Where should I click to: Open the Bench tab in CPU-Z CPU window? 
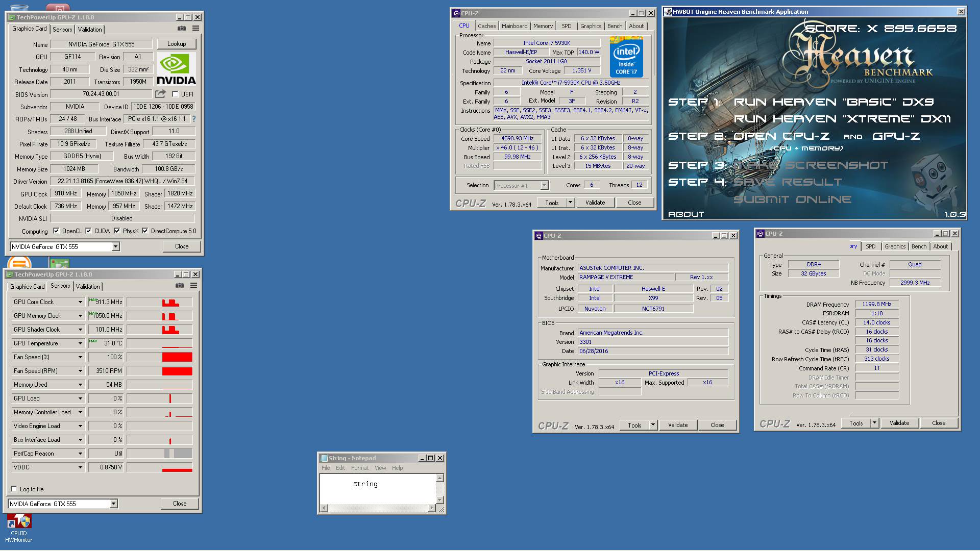[615, 26]
